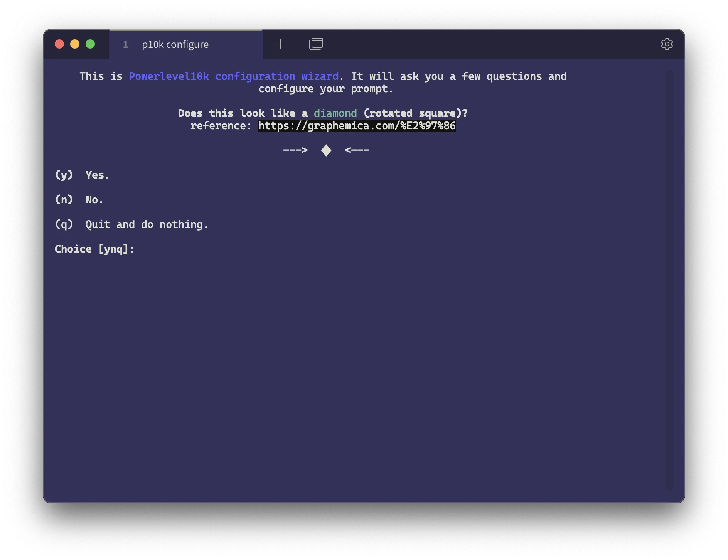Viewport: 728px width, 560px height.
Task: Click the vertical scrollbar on right edge
Action: click(669, 280)
